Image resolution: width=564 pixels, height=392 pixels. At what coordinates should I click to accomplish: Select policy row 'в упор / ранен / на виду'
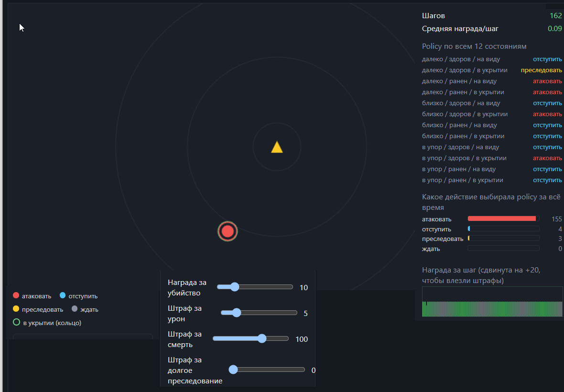(x=492, y=169)
